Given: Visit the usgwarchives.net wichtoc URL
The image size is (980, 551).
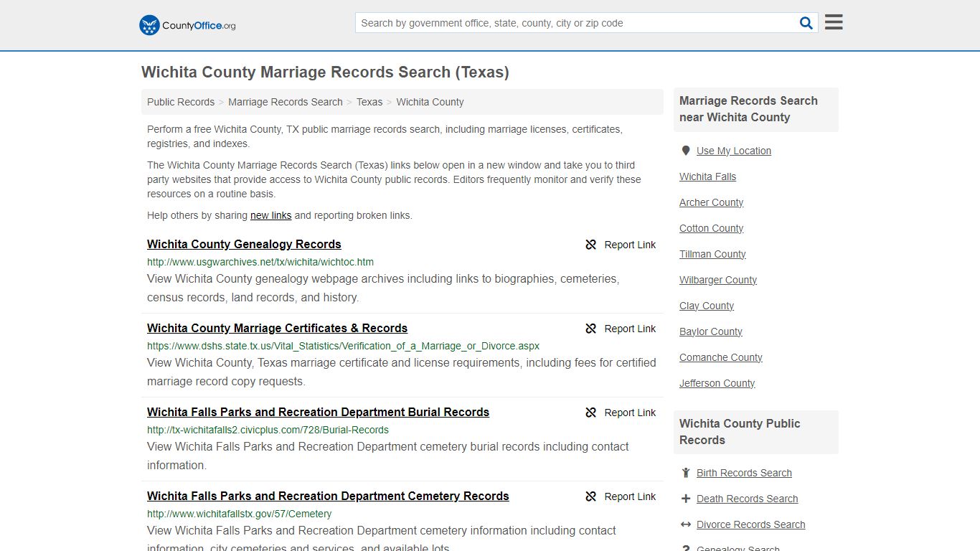Looking at the screenshot, I should pos(260,262).
